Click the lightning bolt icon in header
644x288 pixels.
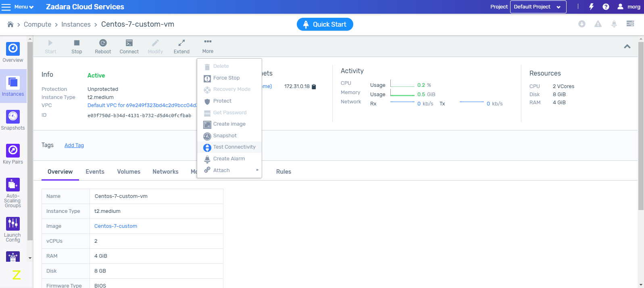592,6
